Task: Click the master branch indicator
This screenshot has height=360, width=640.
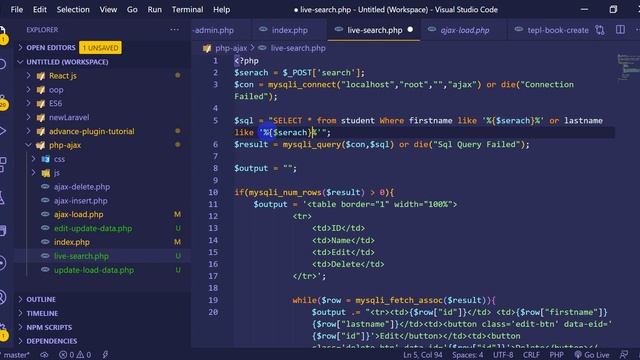Action: pyautogui.click(x=16, y=355)
